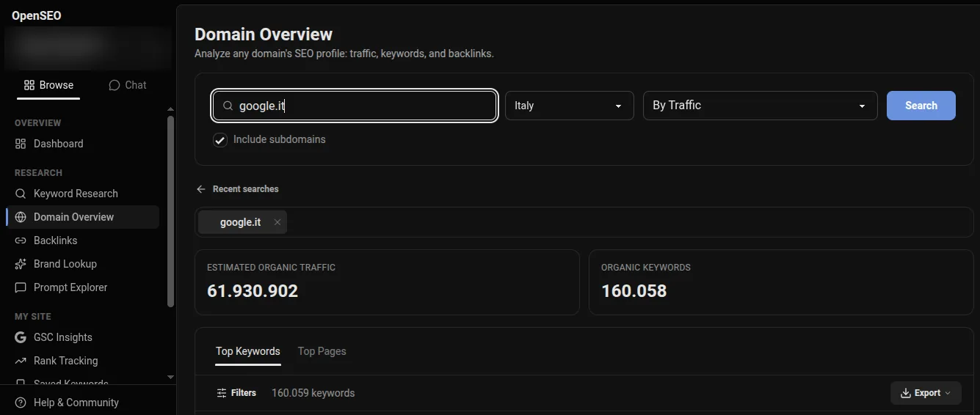The width and height of the screenshot is (980, 415).
Task: Switch to the Chat tab
Action: [x=128, y=85]
